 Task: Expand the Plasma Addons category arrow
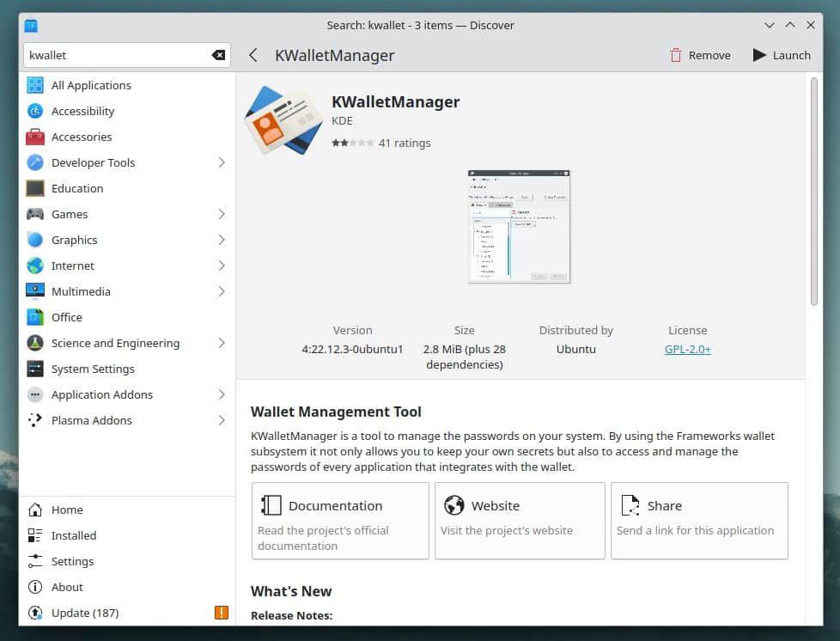[221, 420]
